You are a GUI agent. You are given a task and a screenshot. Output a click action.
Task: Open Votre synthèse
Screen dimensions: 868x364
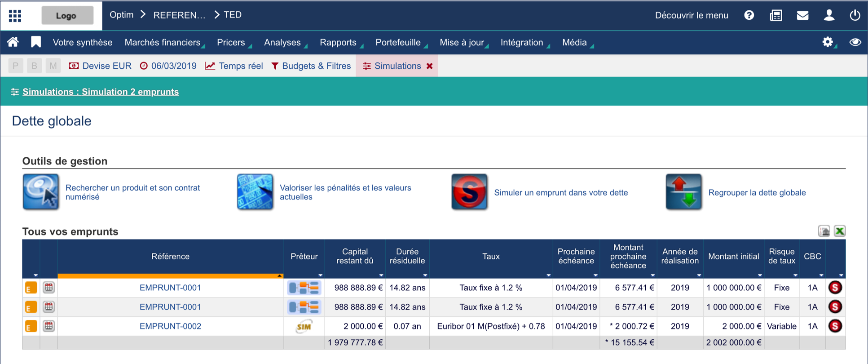tap(83, 42)
